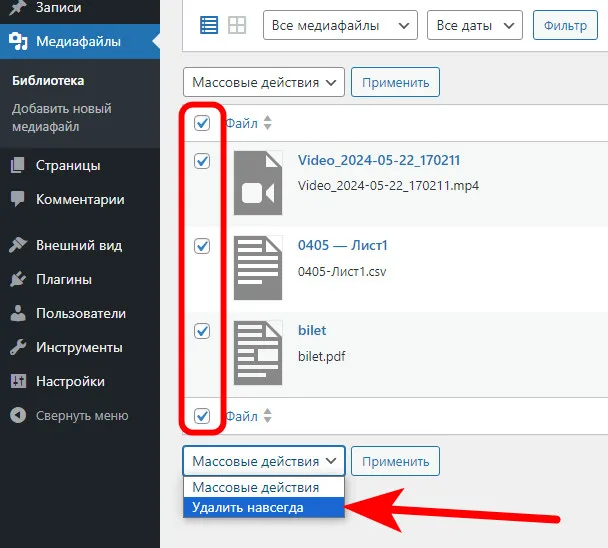608x548 pixels.
Task: Uncheck the bilet row checkbox
Action: pyautogui.click(x=202, y=331)
